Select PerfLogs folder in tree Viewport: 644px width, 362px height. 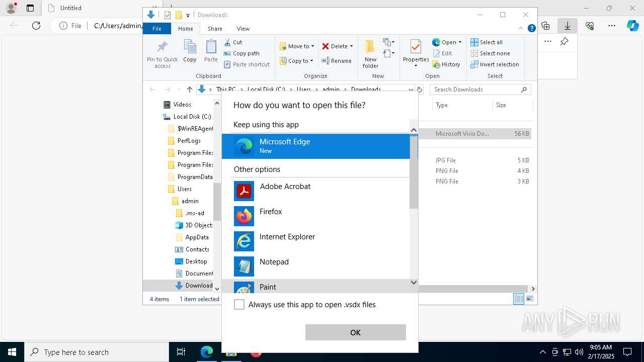184,141
